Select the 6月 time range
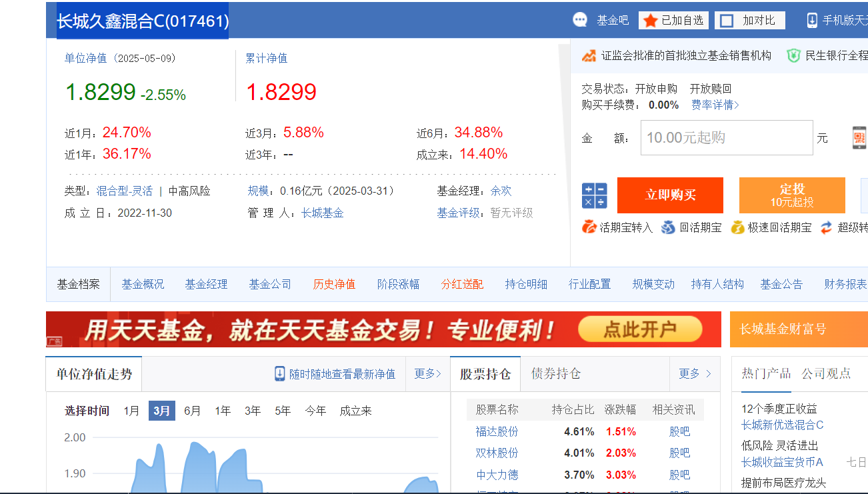This screenshot has height=494, width=868. point(192,411)
